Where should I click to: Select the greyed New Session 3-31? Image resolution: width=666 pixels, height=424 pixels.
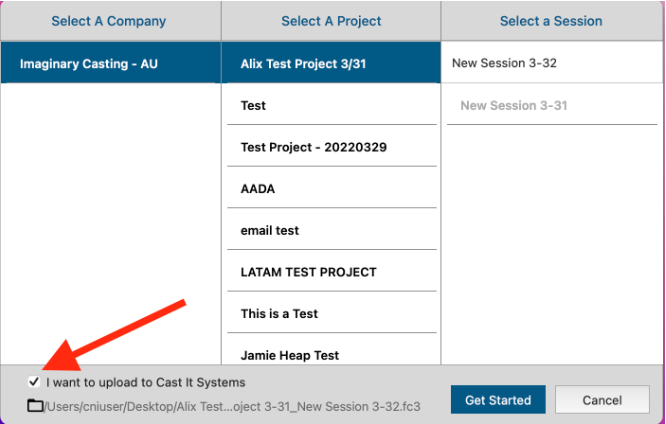(513, 105)
